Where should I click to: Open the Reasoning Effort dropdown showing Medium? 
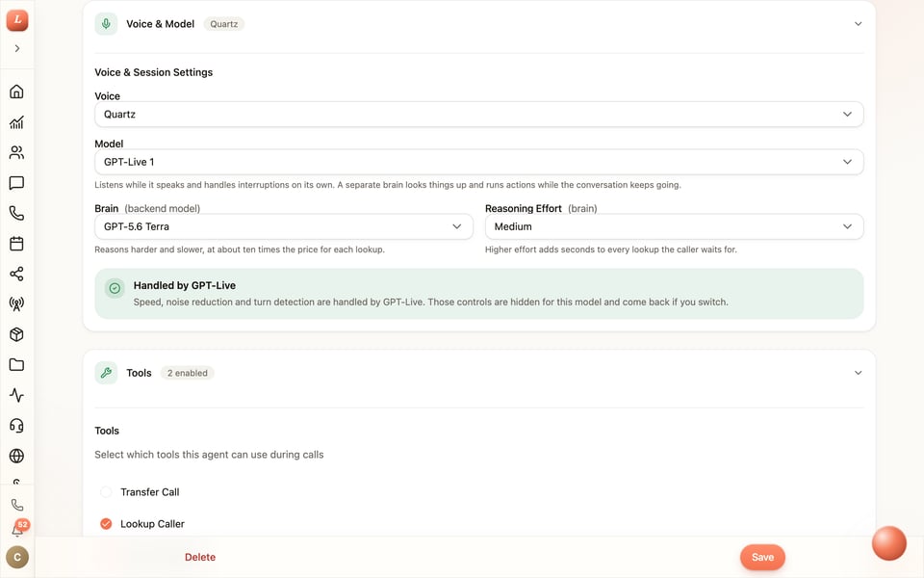click(674, 226)
